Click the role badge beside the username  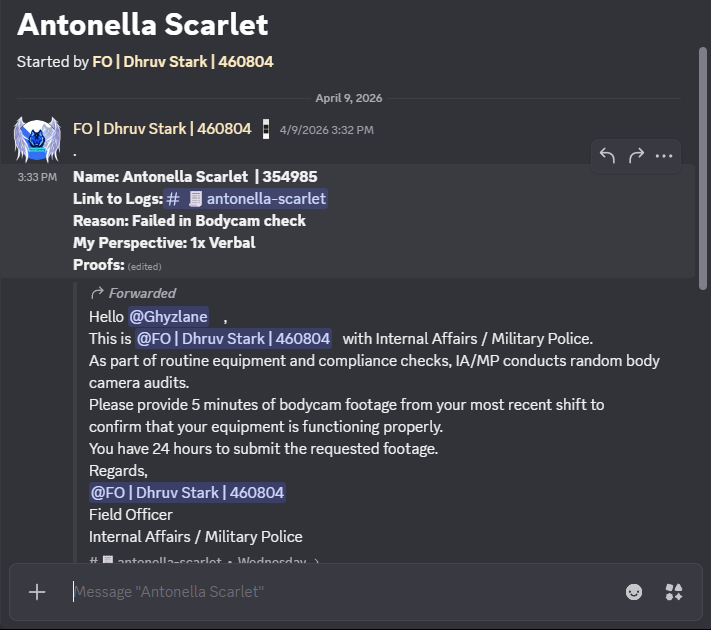pos(266,129)
